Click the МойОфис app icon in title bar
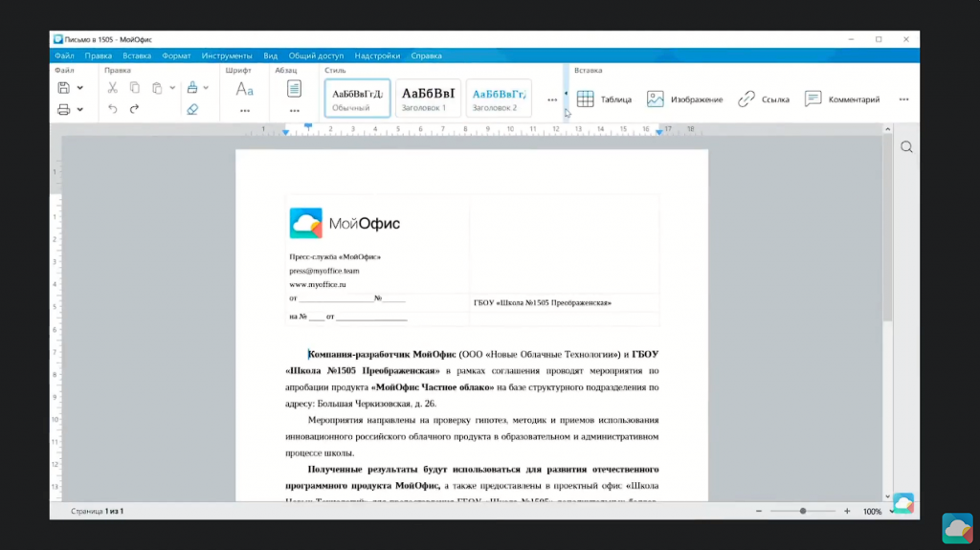980x550 pixels. coord(58,39)
